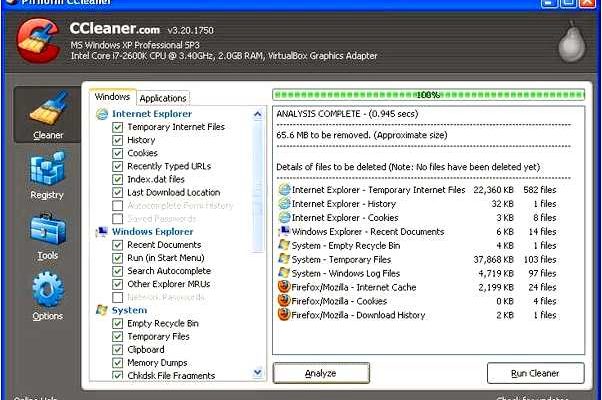
Task: Uncheck Index.dat files
Action: [117, 179]
